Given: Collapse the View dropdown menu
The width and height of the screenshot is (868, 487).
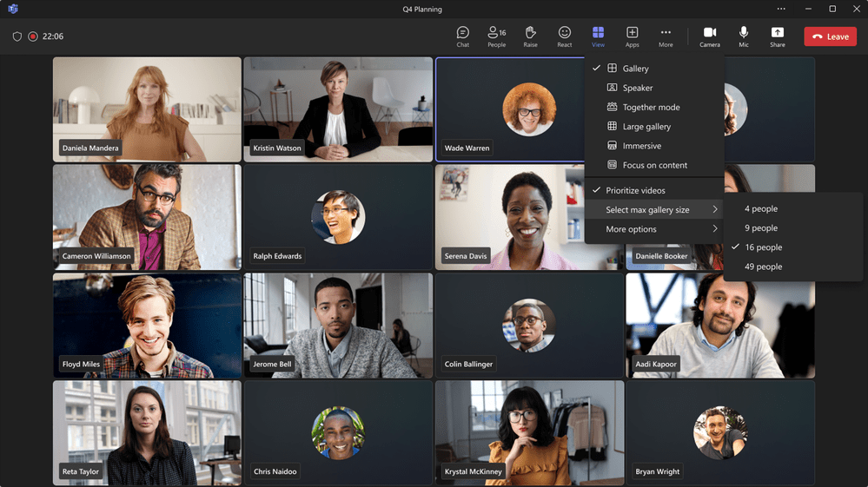Looking at the screenshot, I should 598,36.
